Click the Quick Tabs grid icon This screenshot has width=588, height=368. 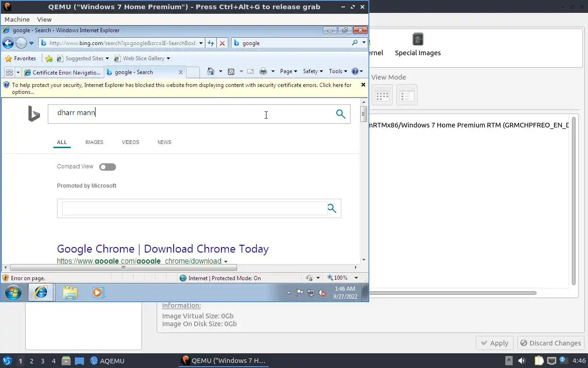pyautogui.click(x=9, y=72)
